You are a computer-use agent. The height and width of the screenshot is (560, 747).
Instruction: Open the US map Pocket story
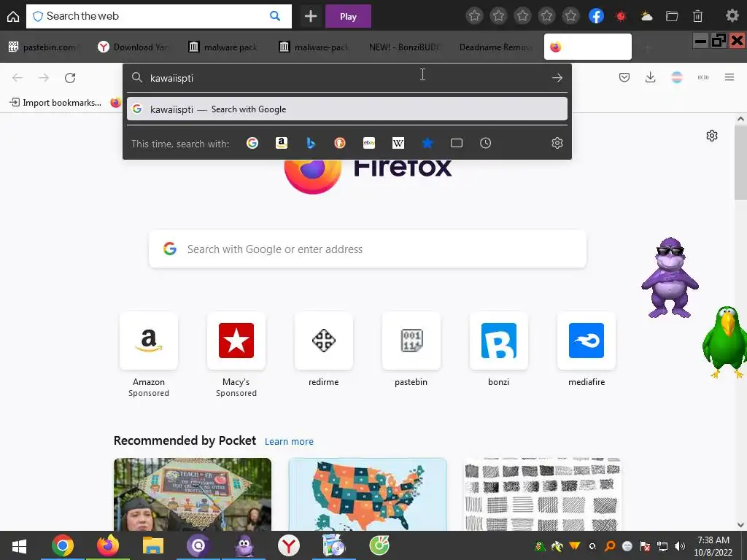[x=368, y=494]
